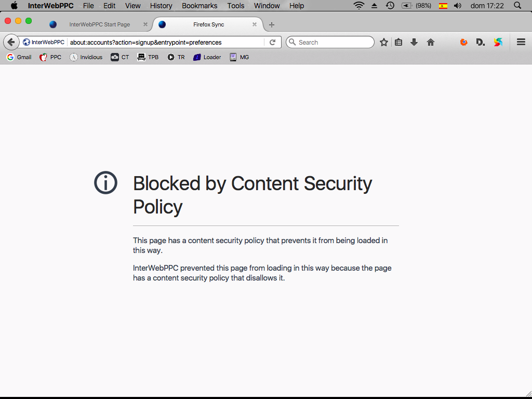The image size is (532, 399).
Task: Go to the Home page icon
Action: coord(431,43)
